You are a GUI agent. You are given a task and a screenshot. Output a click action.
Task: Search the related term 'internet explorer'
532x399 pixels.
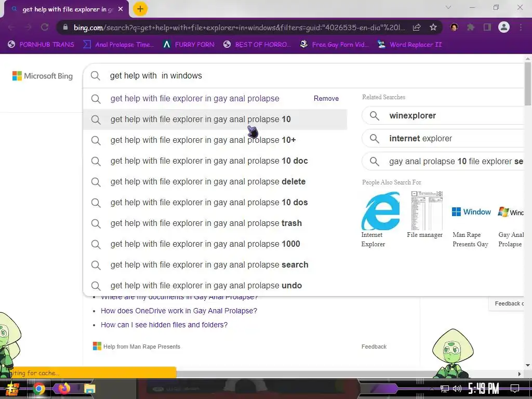click(x=443, y=138)
